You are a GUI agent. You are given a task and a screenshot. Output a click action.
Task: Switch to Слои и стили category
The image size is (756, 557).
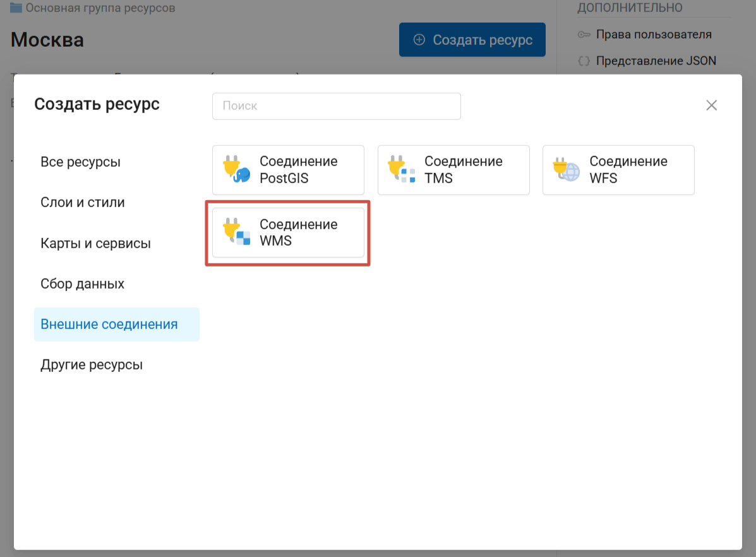[83, 203]
